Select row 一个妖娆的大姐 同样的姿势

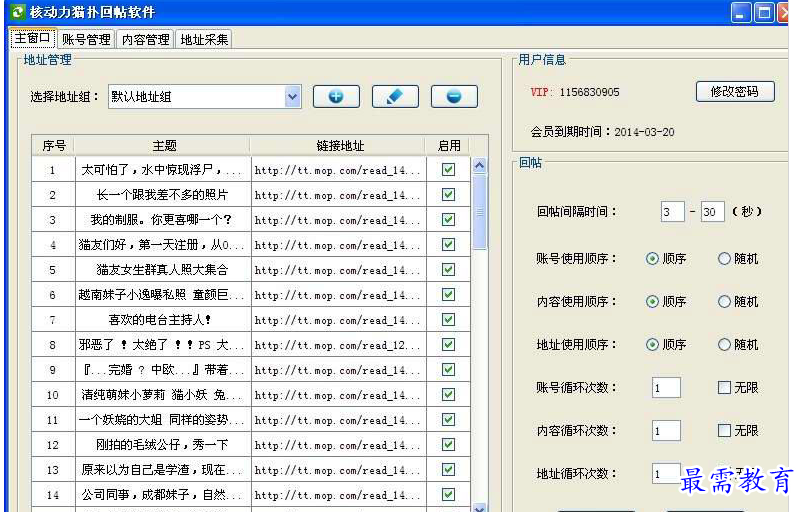pyautogui.click(x=251, y=420)
